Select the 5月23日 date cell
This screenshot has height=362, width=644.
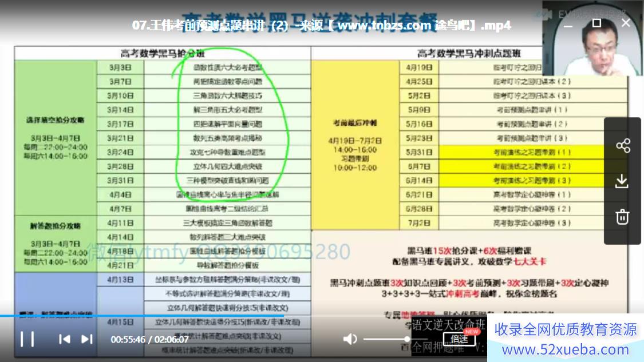click(419, 138)
